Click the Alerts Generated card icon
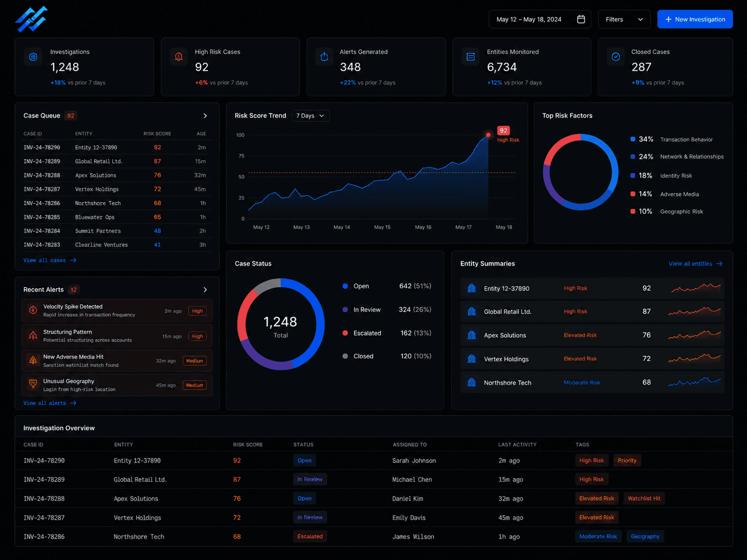747x560 pixels. pos(324,57)
